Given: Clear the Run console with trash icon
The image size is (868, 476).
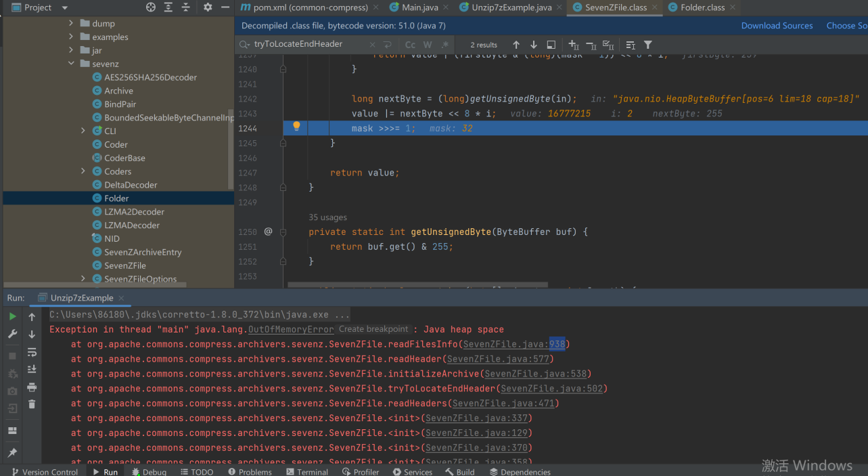Looking at the screenshot, I should (x=31, y=404).
